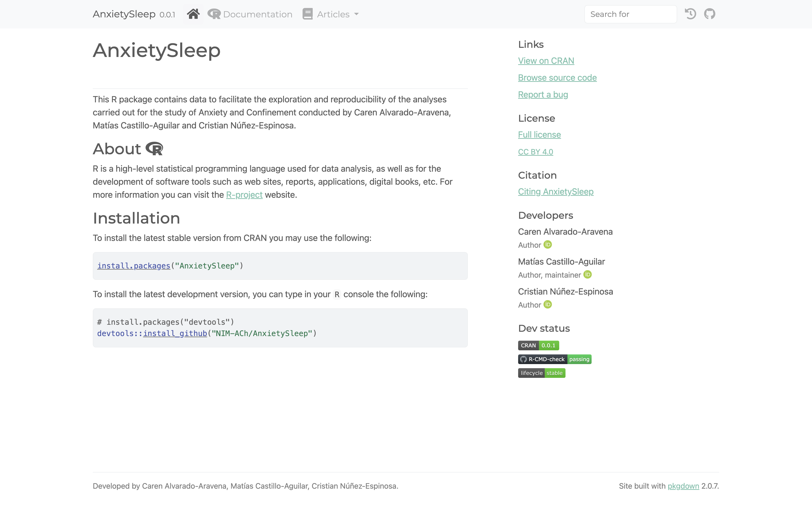
Task: Click Caren Alvarado-Aravena's ORCID icon
Action: (548, 245)
